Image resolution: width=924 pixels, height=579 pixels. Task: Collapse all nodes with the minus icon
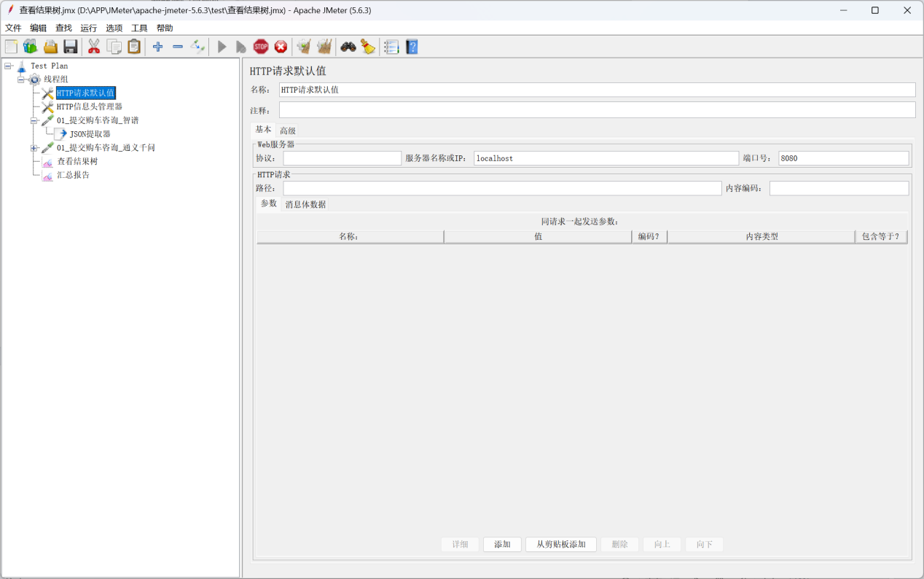178,47
